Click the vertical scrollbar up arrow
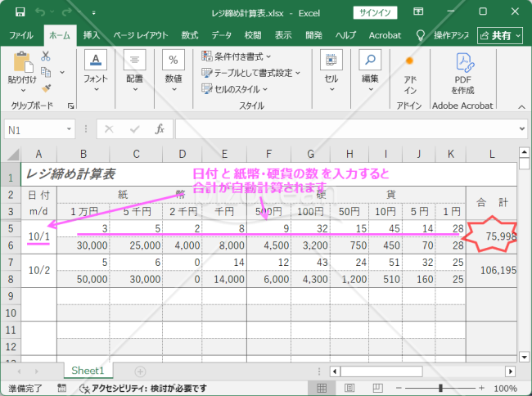Screen dimensions: 532x396 click(x=524, y=152)
